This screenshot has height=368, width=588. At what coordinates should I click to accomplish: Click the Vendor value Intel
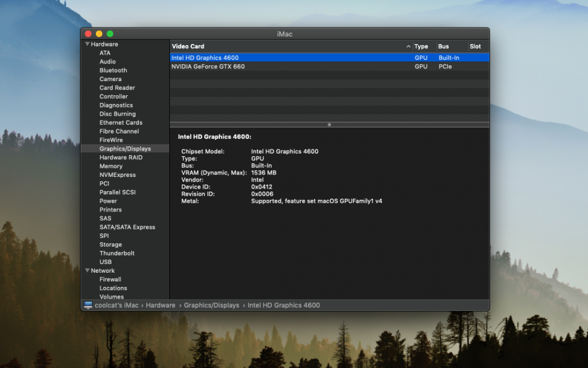tap(258, 179)
